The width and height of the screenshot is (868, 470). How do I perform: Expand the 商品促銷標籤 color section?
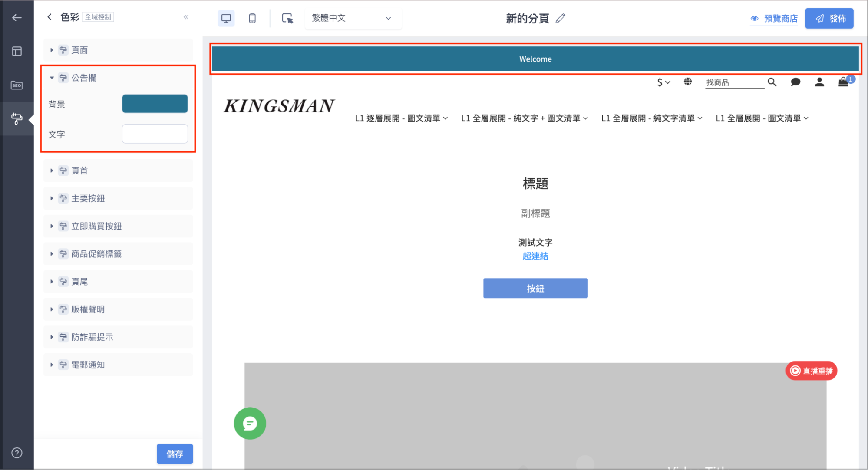pyautogui.click(x=118, y=254)
